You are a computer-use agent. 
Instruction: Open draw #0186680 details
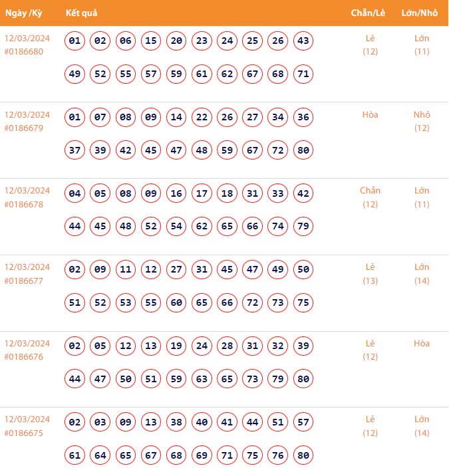[x=24, y=51]
